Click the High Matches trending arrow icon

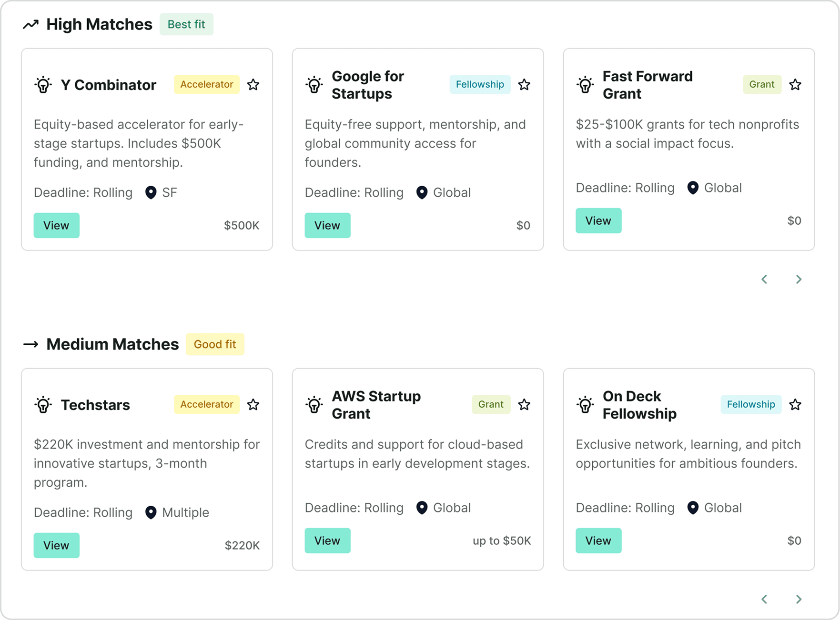[x=31, y=24]
